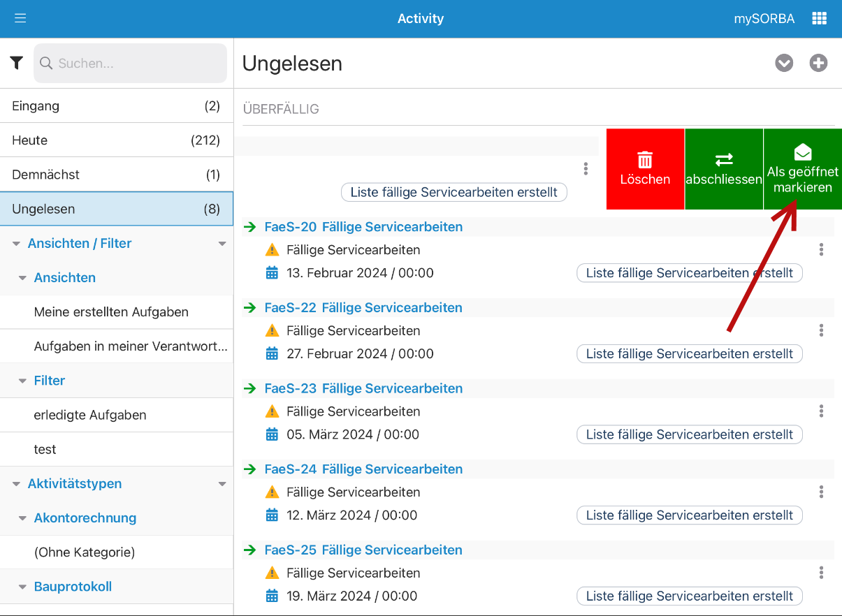Click status pill on FaeS-23 row
This screenshot has width=842, height=616.
click(x=690, y=434)
